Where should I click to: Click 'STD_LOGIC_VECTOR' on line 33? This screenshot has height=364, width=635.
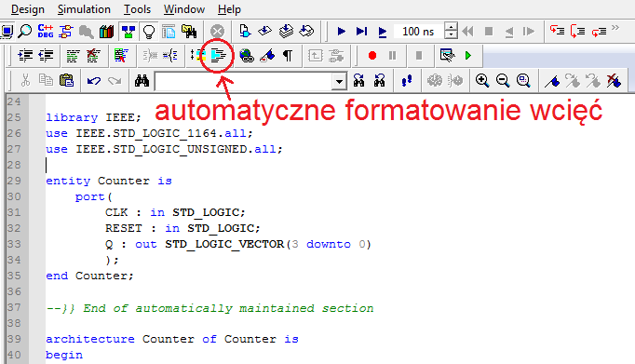click(224, 244)
